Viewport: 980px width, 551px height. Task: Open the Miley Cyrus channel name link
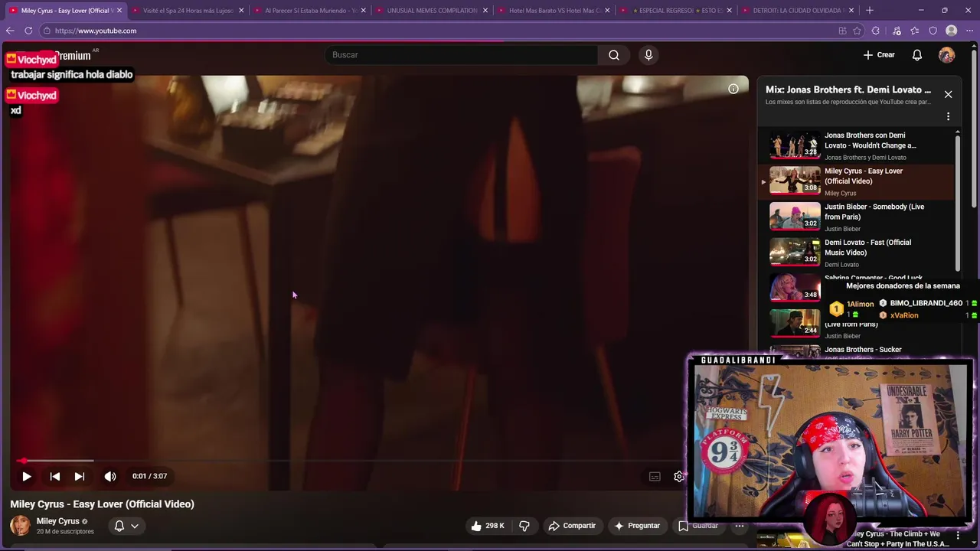pyautogui.click(x=57, y=521)
